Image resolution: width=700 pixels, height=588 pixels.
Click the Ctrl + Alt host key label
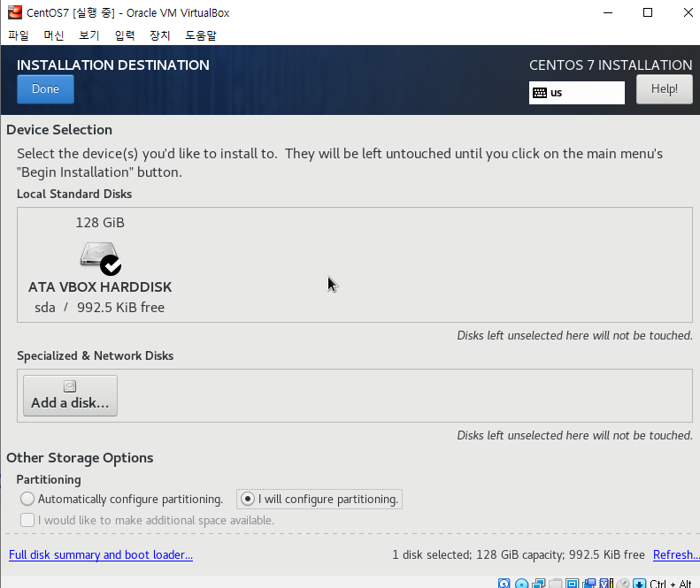tap(671, 584)
